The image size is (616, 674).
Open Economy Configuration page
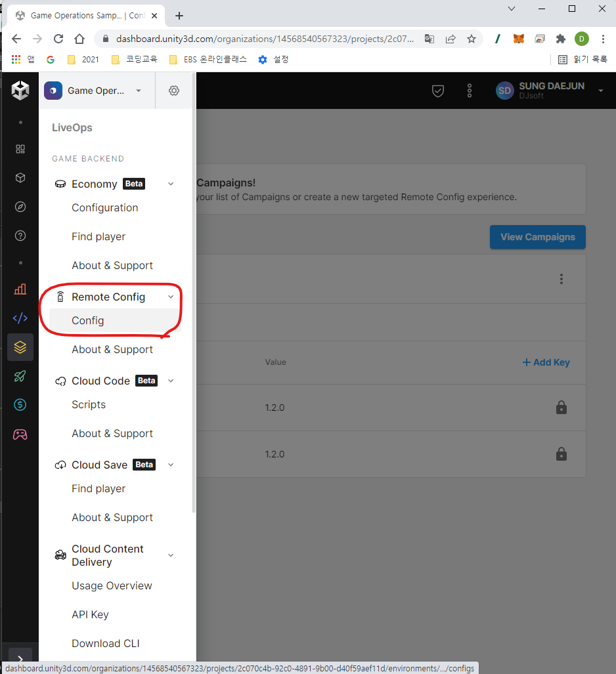click(x=105, y=207)
